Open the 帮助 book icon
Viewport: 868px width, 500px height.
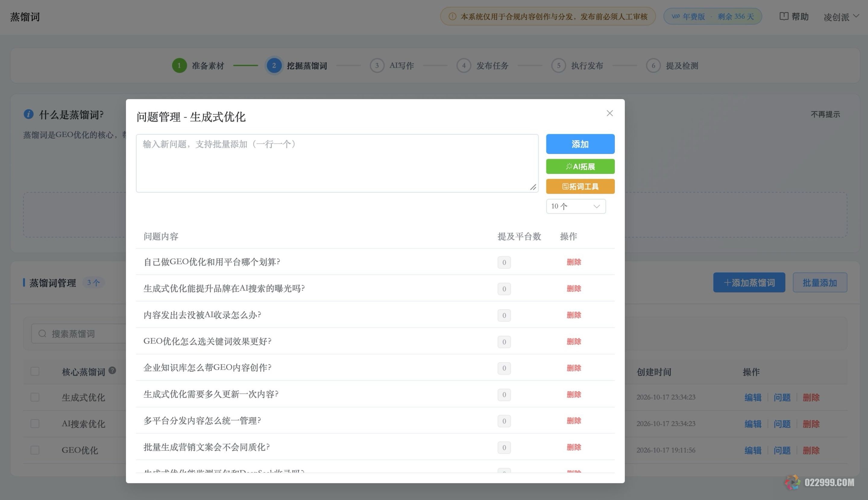[784, 16]
